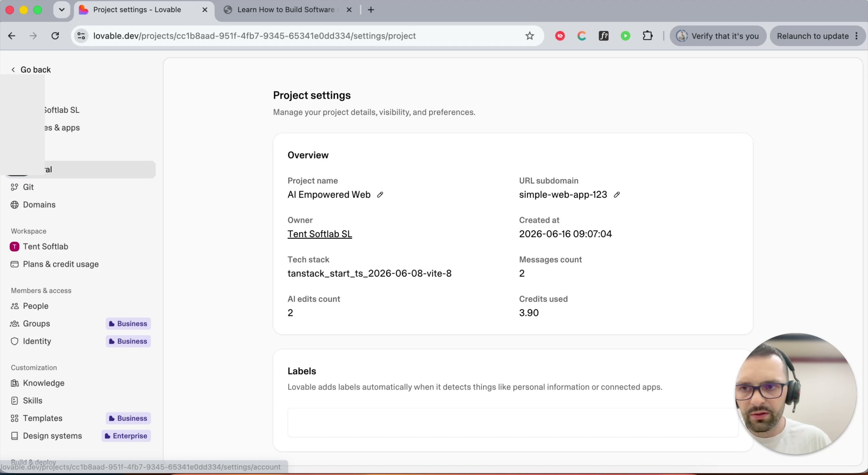Open a new browser tab

click(371, 10)
